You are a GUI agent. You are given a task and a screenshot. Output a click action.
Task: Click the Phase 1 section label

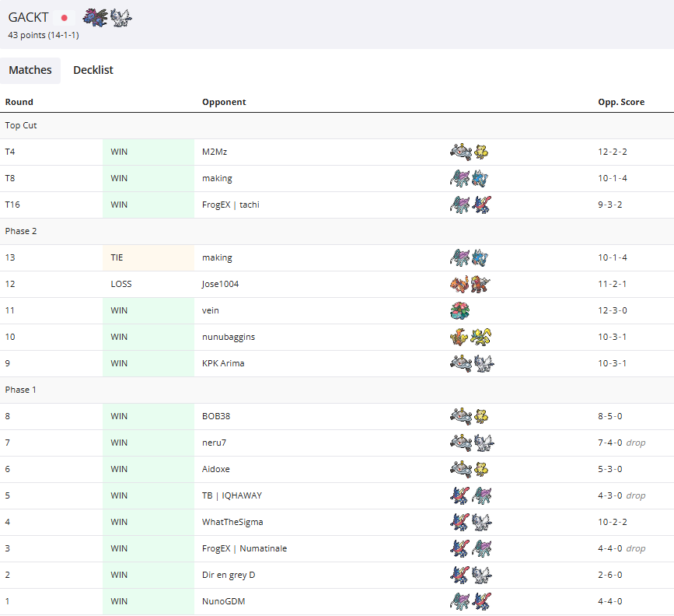coord(21,390)
